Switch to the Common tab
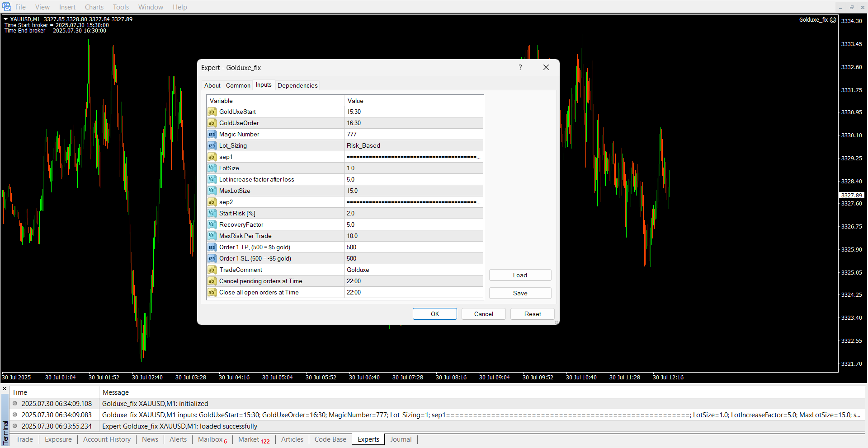This screenshot has width=868, height=448. pyautogui.click(x=238, y=85)
